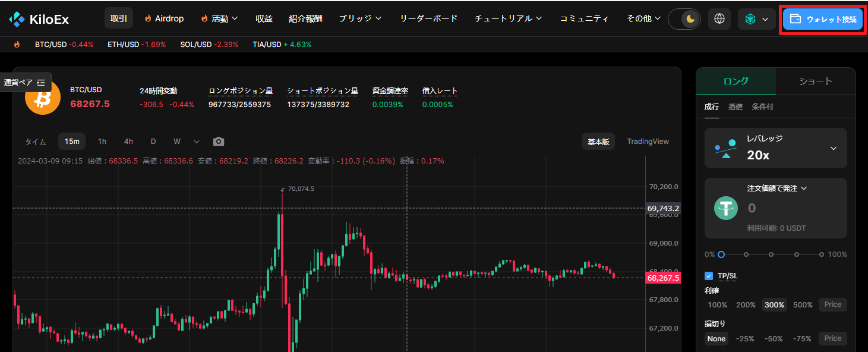Viewport: 868px width, 352px height.
Task: Expand extra timeframes with the chevron
Action: pos(197,141)
